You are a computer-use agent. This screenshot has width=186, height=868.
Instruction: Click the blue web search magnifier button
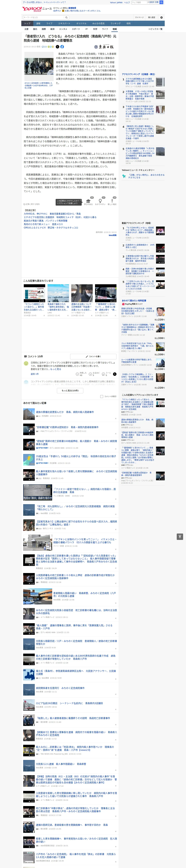click(x=161, y=2)
